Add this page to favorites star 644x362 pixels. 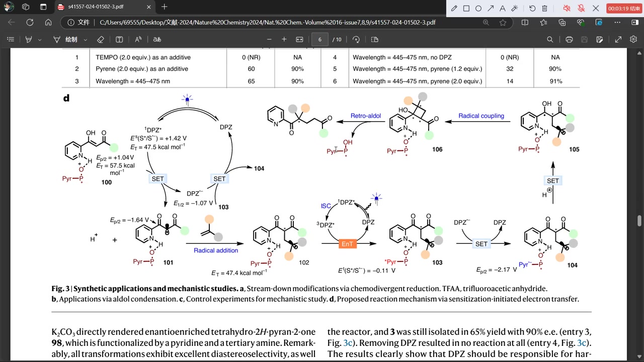(503, 22)
